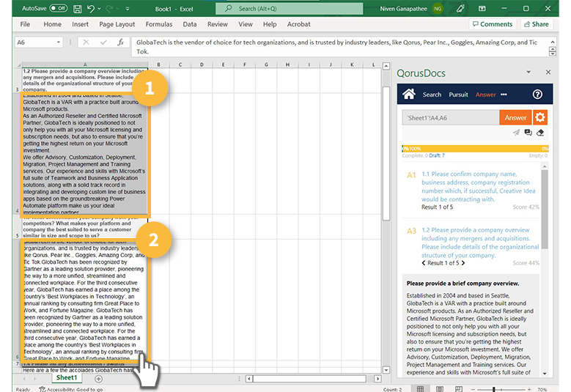The height and width of the screenshot is (392, 571).
Task: Open QorusDocs settings gear
Action: [539, 117]
